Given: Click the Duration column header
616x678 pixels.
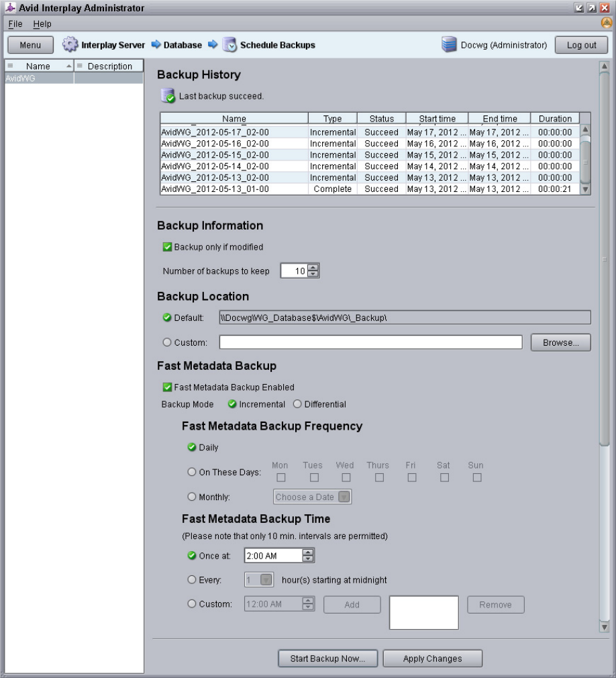Looking at the screenshot, I should click(x=555, y=118).
